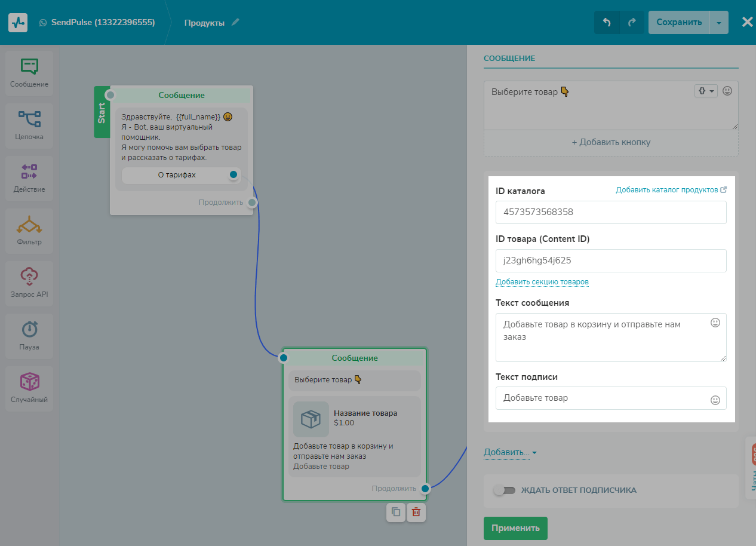The width and height of the screenshot is (756, 546).
Task: Select the Запрос API block
Action: 29,283
